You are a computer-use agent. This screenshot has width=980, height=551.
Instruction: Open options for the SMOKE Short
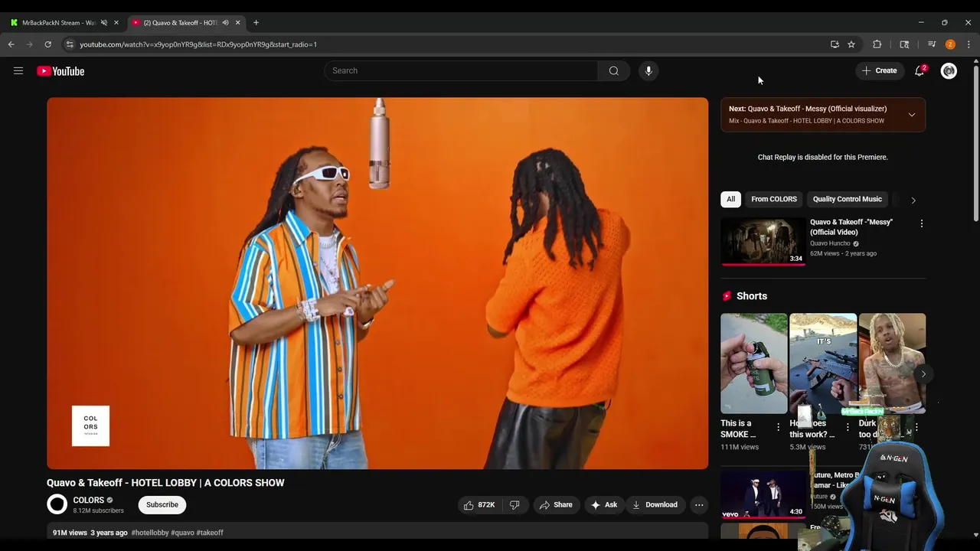click(x=779, y=427)
